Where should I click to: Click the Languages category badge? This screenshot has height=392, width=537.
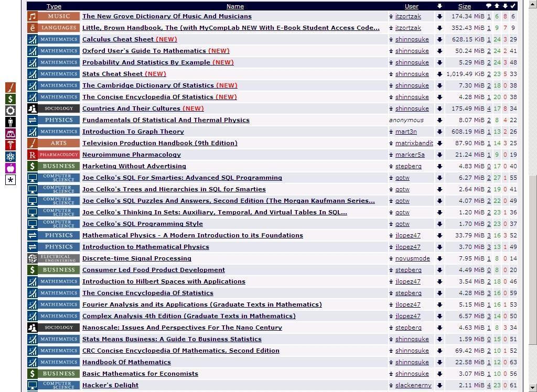point(53,28)
